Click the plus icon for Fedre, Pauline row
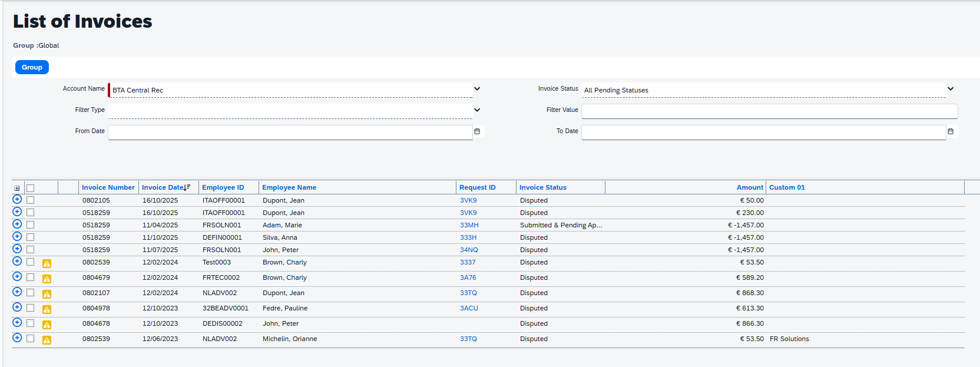The height and width of the screenshot is (367, 980). click(x=17, y=307)
